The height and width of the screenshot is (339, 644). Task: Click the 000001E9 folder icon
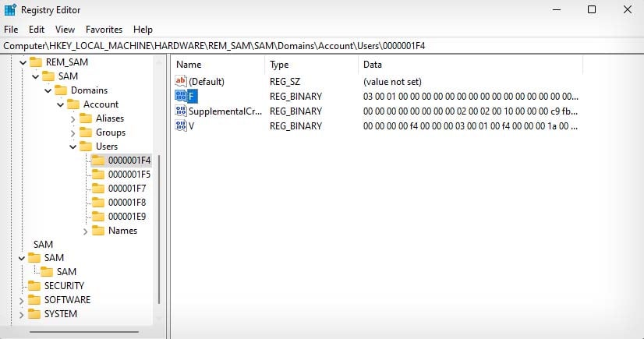pos(98,217)
